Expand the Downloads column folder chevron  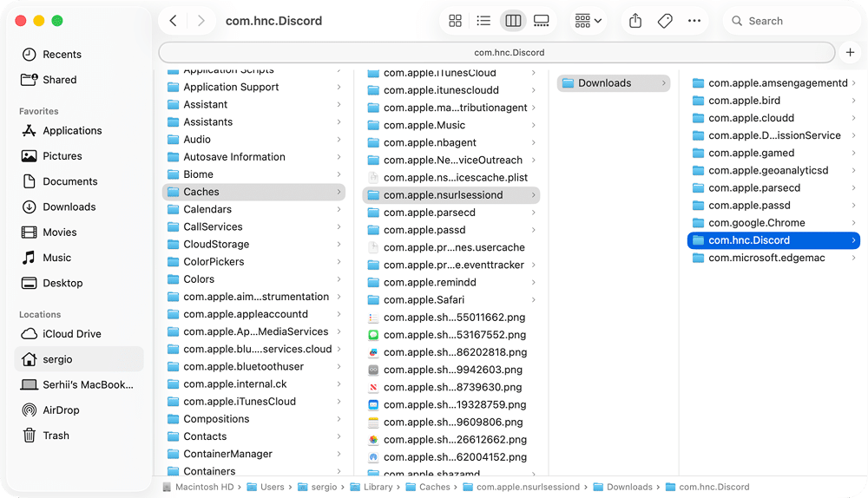(x=663, y=83)
